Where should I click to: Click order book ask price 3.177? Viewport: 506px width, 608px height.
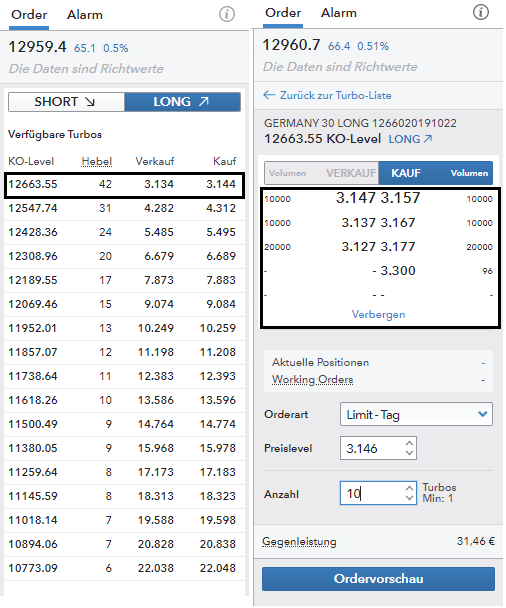tap(398, 247)
